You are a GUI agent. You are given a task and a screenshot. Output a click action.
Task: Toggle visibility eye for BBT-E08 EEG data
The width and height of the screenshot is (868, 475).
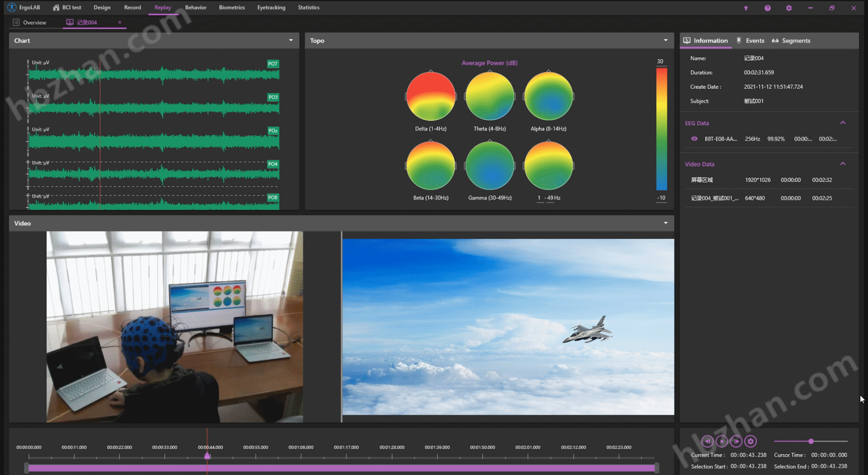tap(694, 139)
